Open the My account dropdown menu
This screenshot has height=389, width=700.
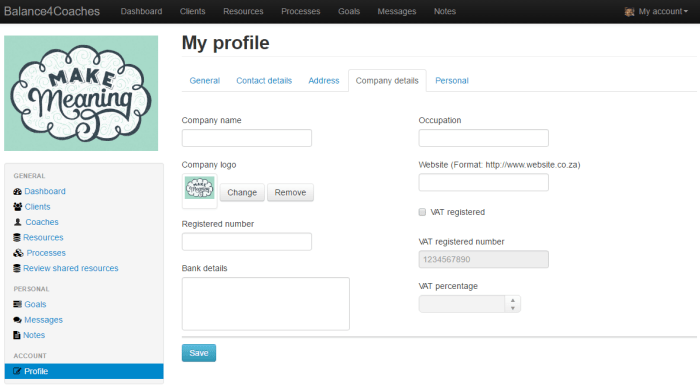656,12
